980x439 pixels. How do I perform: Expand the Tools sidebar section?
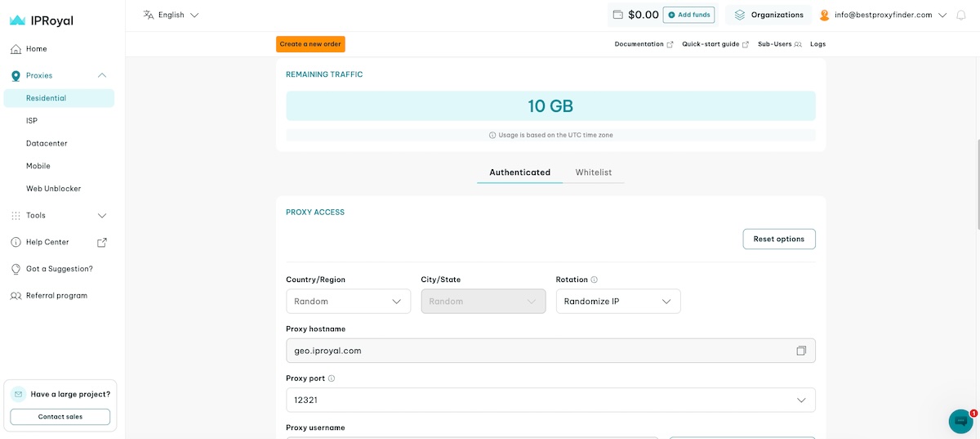pos(102,216)
